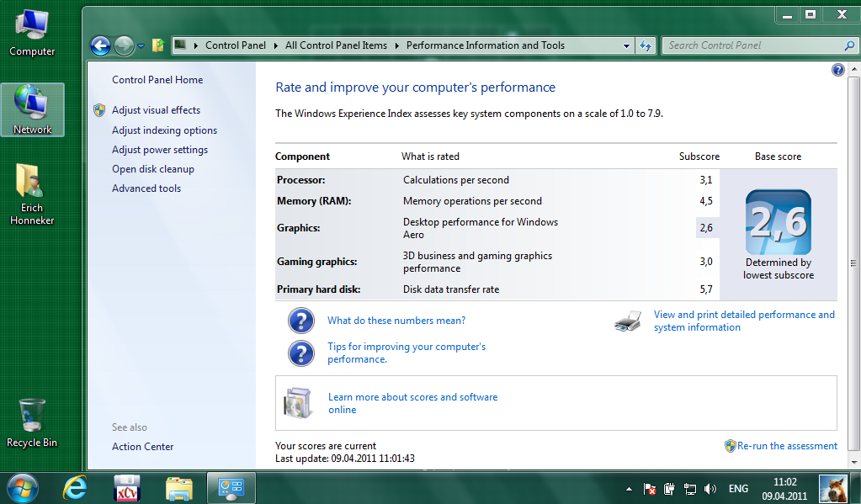Click Control Panel in the breadcrumb path

[235, 45]
